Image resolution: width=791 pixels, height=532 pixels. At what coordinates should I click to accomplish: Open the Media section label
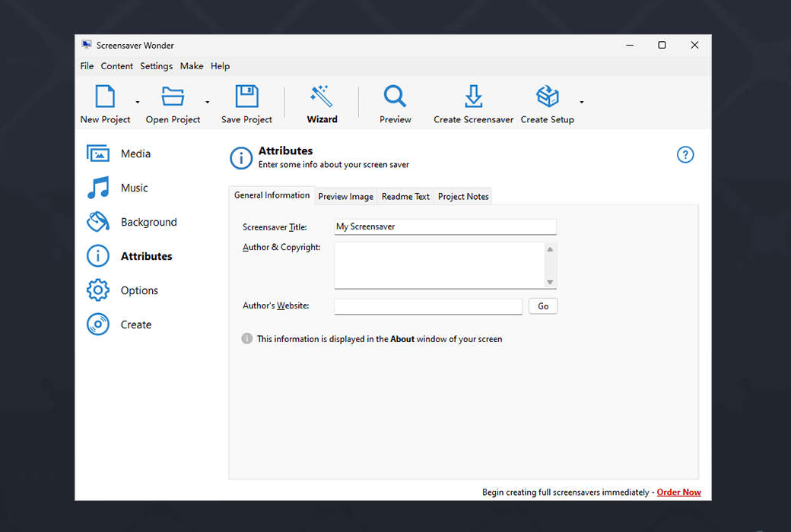point(135,154)
